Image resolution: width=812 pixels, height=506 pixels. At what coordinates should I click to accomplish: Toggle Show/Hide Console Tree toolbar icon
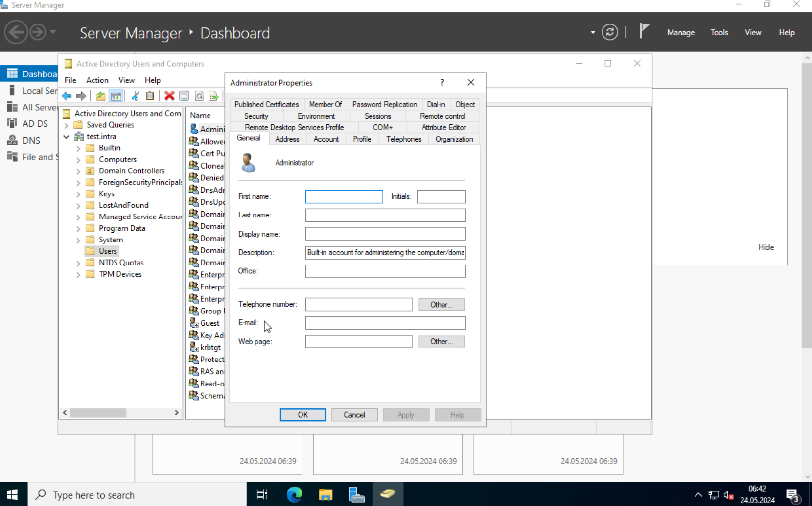[116, 96]
